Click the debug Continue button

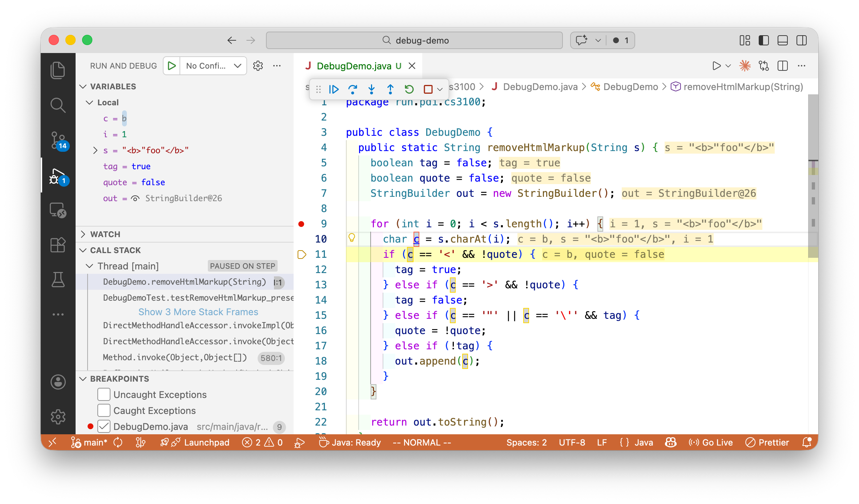(x=334, y=89)
